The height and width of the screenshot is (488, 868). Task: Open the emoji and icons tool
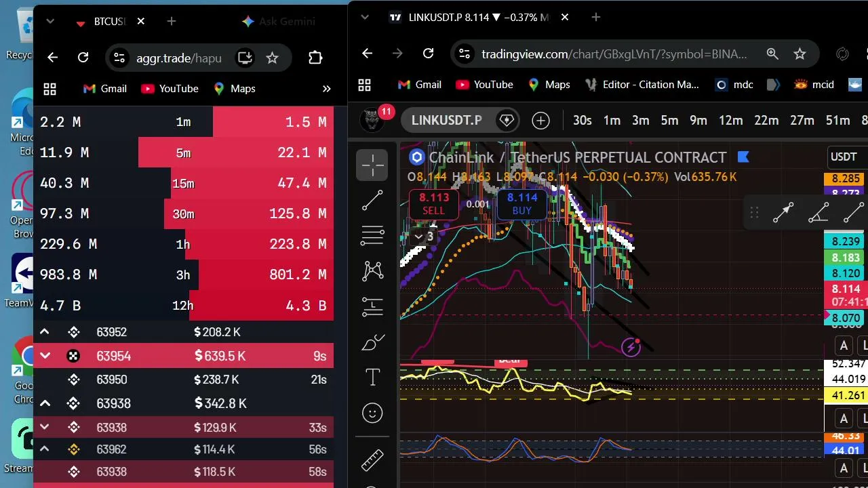click(372, 413)
